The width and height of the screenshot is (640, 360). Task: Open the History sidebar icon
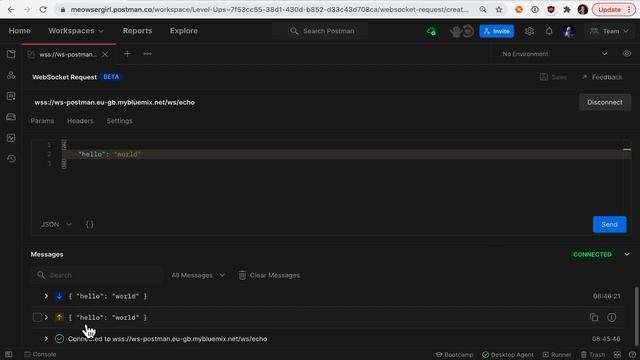point(11,158)
